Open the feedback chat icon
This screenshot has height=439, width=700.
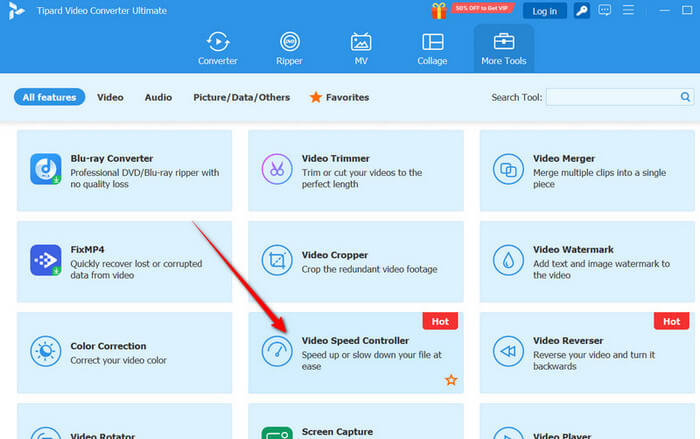604,10
